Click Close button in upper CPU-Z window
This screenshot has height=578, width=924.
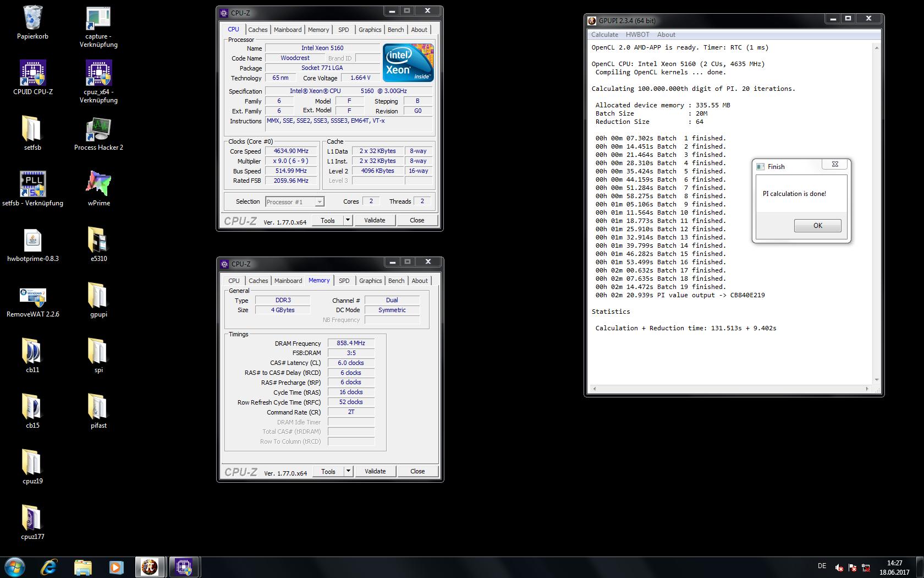[417, 220]
